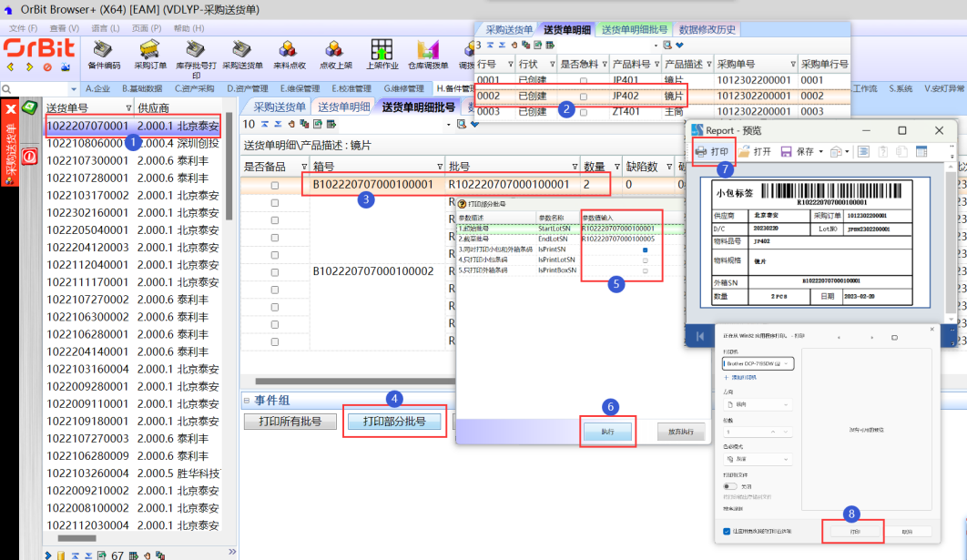
Task: Click the horizontal scrollbar under batch table
Action: (355, 382)
